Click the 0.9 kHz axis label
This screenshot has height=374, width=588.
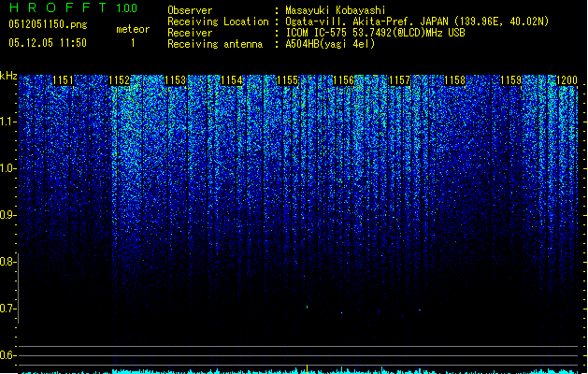[7, 215]
